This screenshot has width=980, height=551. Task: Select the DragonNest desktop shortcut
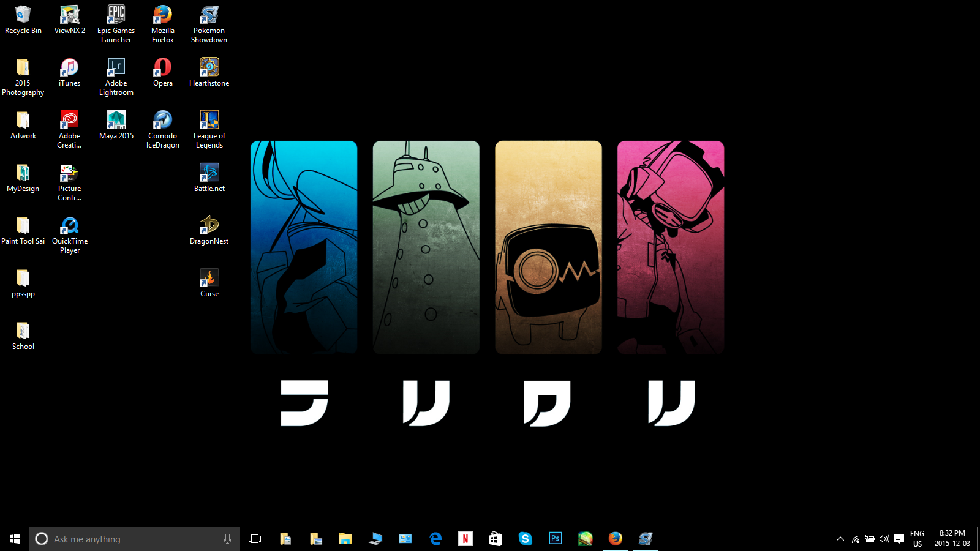pos(209,230)
